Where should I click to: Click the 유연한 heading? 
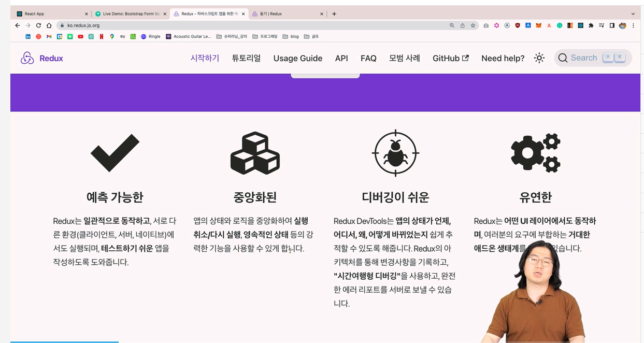point(536,197)
